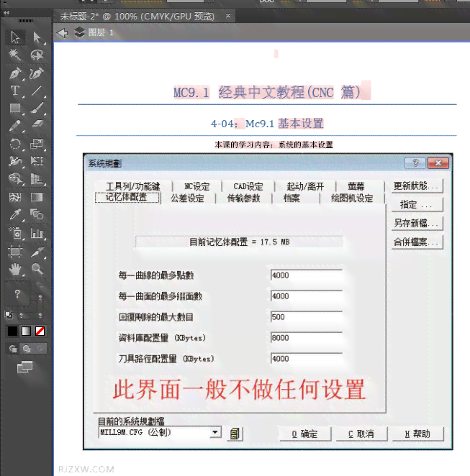Open the 起动/离开 tab
470x476 pixels.
point(305,186)
